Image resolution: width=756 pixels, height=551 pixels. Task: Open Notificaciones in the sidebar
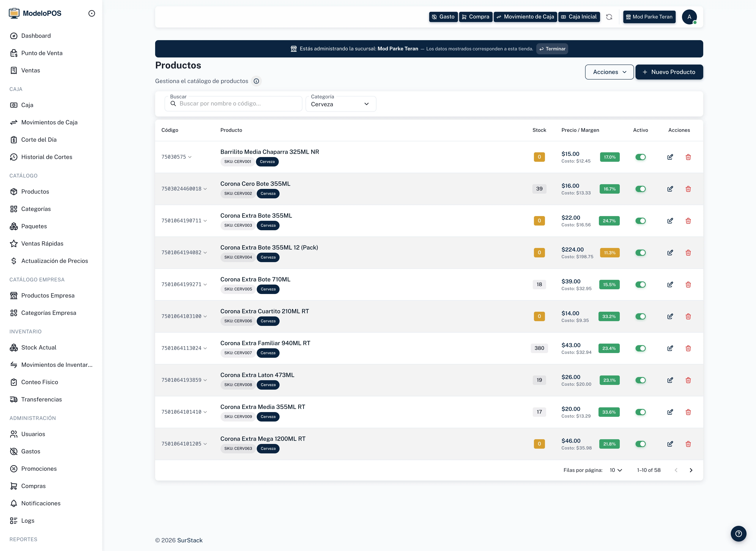click(41, 503)
